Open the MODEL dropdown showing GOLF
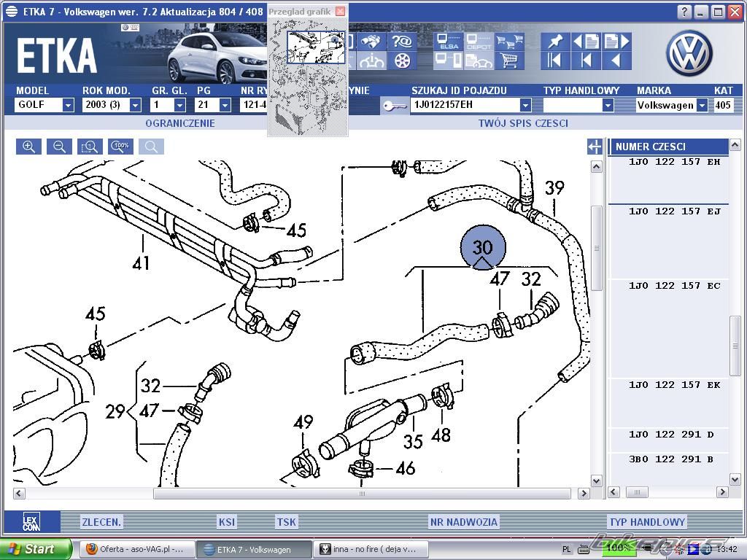 point(68,105)
